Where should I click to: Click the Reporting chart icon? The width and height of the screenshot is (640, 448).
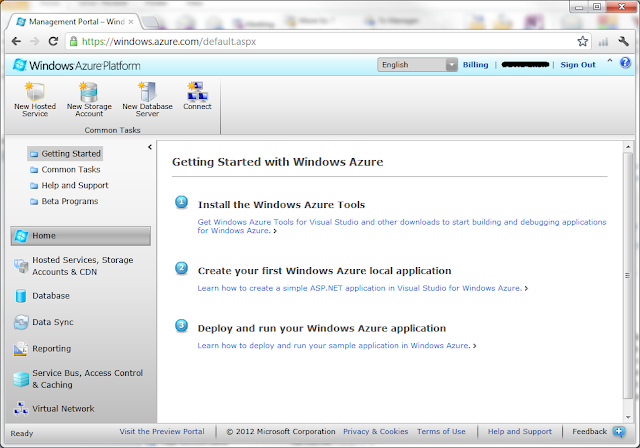21,349
